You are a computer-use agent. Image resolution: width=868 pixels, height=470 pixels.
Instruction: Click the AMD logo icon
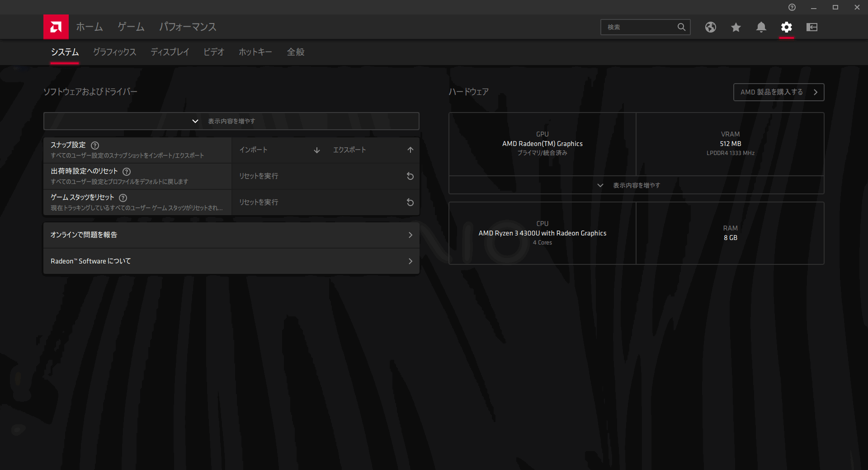tap(56, 27)
